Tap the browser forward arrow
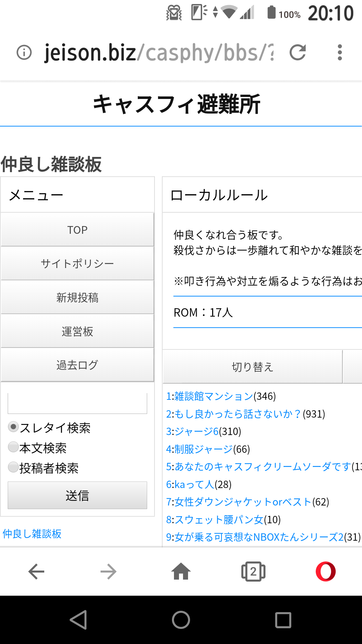 (x=109, y=572)
